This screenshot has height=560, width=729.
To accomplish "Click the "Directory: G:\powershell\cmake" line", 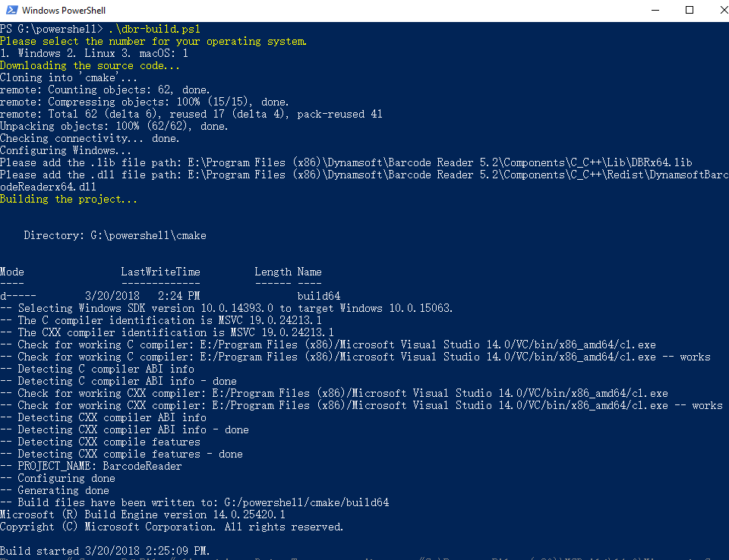I will pos(115,235).
